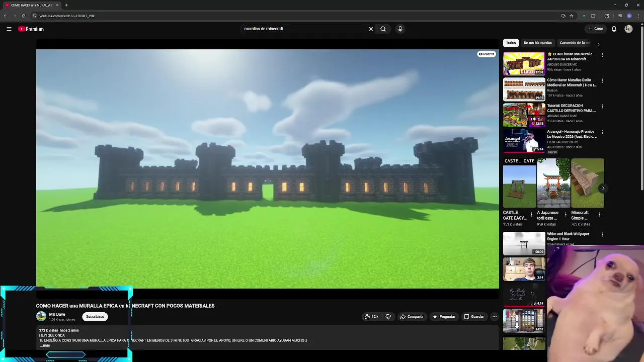Open the 4:14 duration video thumbnail
This screenshot has height=362, width=644.
pos(524,295)
